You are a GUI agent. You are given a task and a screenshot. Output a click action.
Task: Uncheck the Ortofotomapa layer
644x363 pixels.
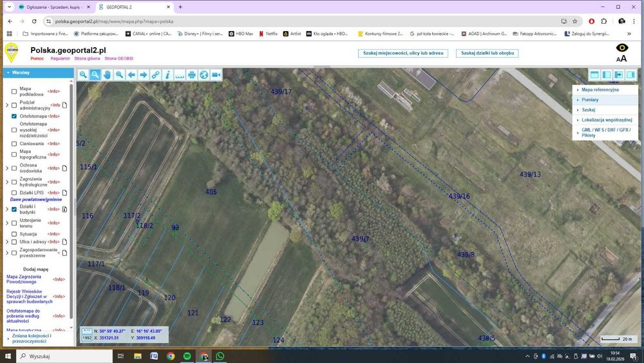[x=14, y=116]
